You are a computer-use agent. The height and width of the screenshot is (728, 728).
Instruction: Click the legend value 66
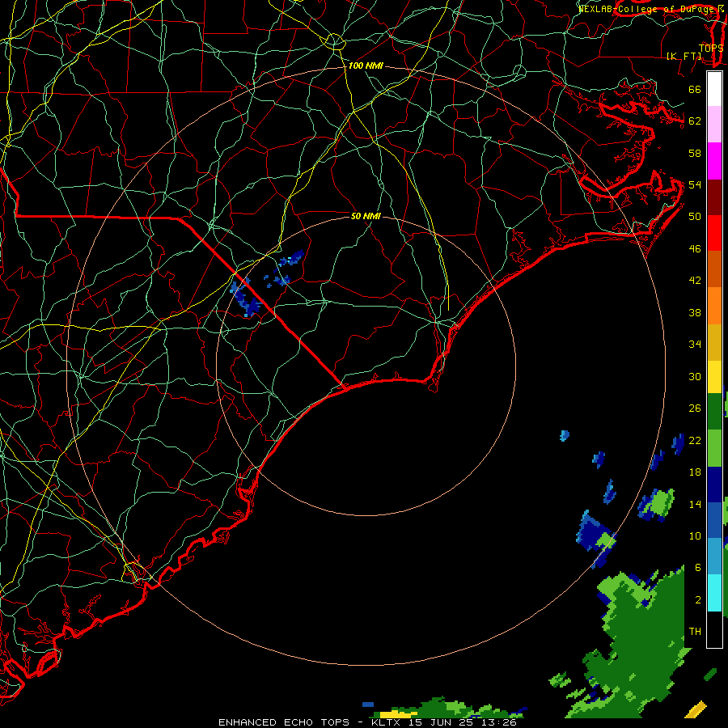[695, 89]
